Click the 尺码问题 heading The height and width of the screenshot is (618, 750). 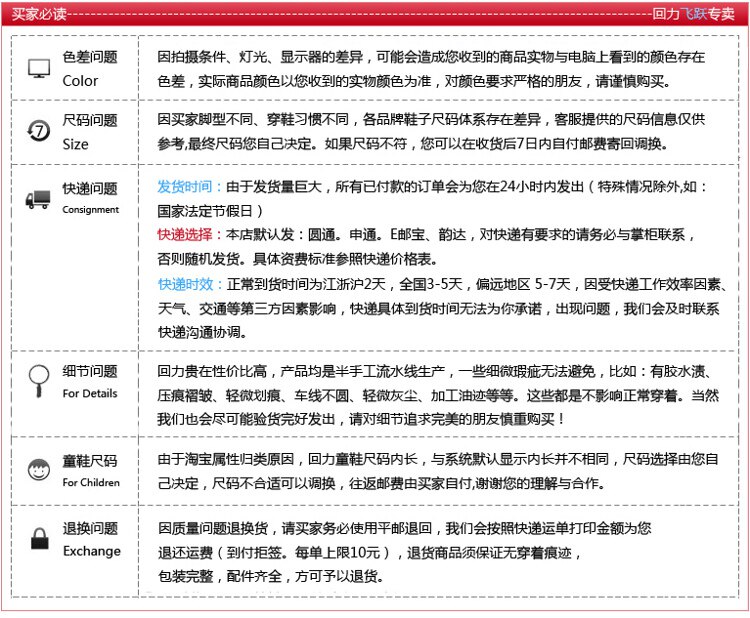[90, 120]
